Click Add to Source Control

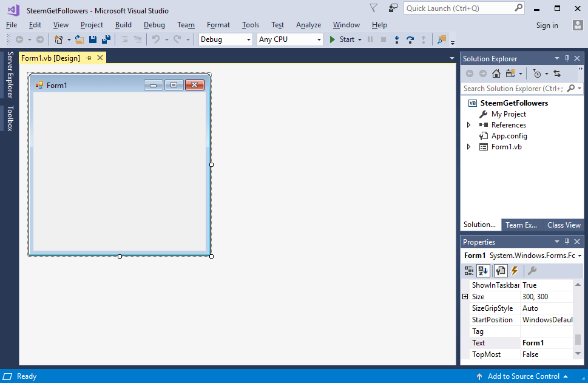pyautogui.click(x=524, y=376)
